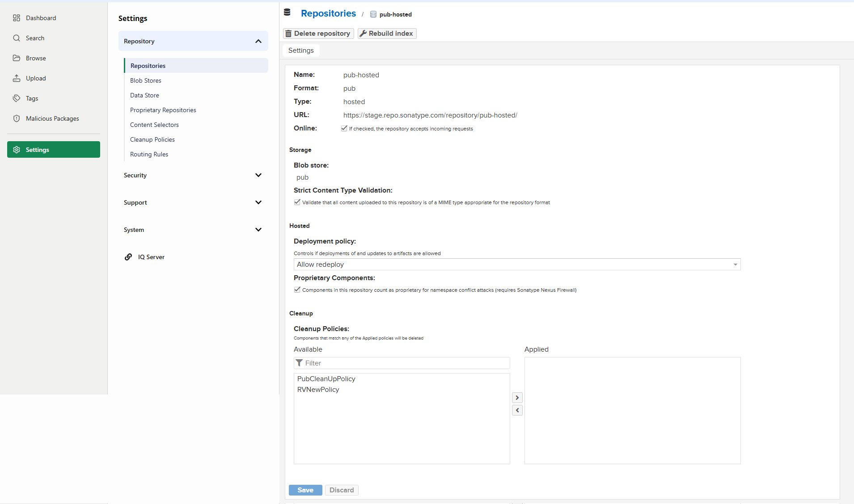The width and height of the screenshot is (854, 504).
Task: Click the cleanup policies Filter field
Action: click(x=402, y=363)
